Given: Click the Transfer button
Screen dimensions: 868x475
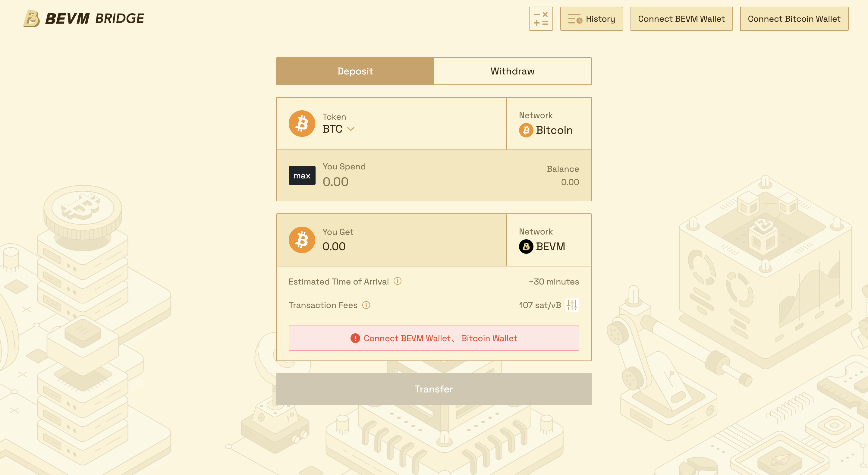Looking at the screenshot, I should tap(434, 389).
